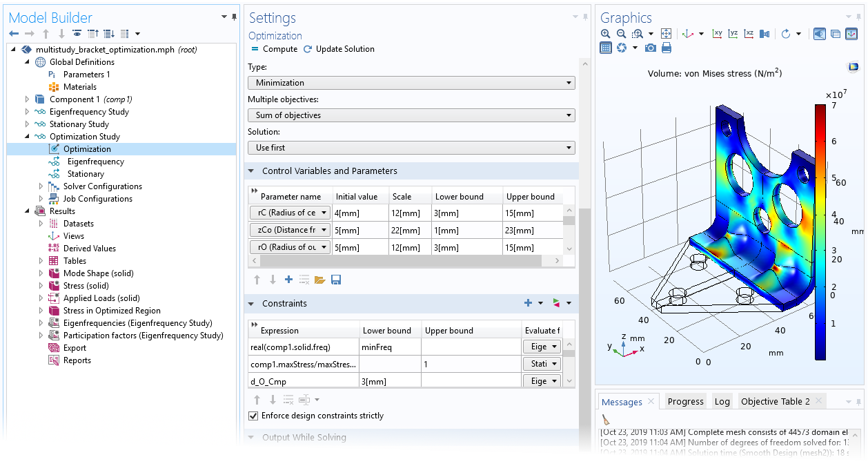The height and width of the screenshot is (475, 868).
Task: Add a row to control parameters table
Action: click(288, 280)
